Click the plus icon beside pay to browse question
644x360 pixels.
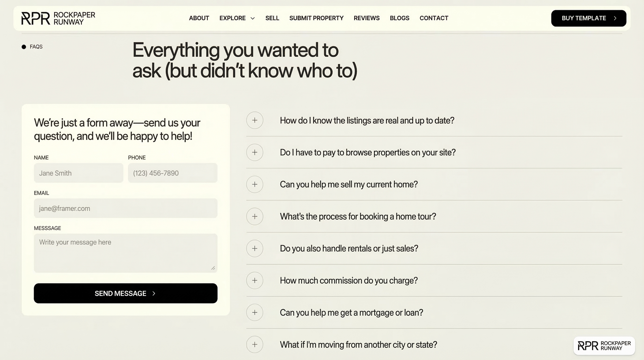click(x=255, y=152)
